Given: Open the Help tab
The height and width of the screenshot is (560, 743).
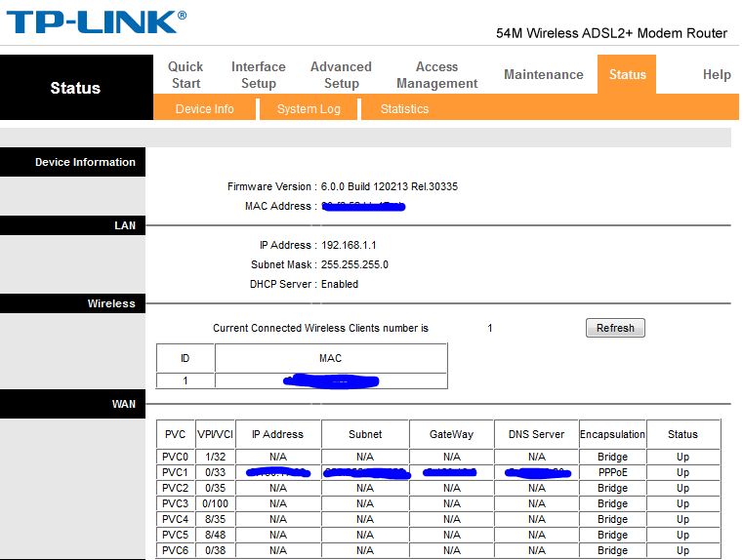Looking at the screenshot, I should click(x=717, y=75).
